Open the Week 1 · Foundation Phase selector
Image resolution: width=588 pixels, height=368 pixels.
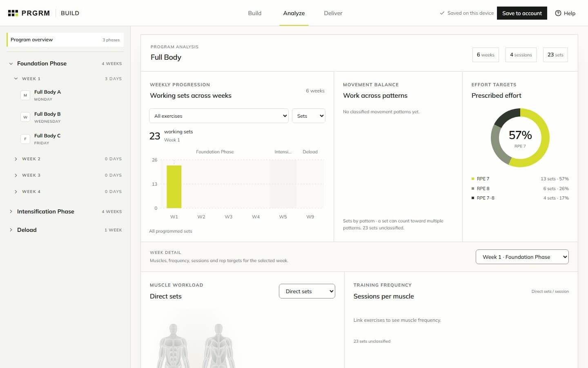click(522, 257)
